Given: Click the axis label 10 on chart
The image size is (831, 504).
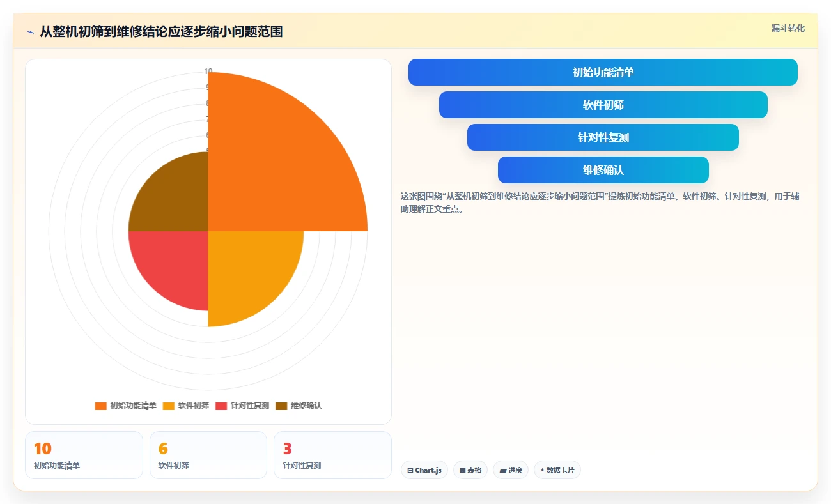Looking at the screenshot, I should coord(208,71).
